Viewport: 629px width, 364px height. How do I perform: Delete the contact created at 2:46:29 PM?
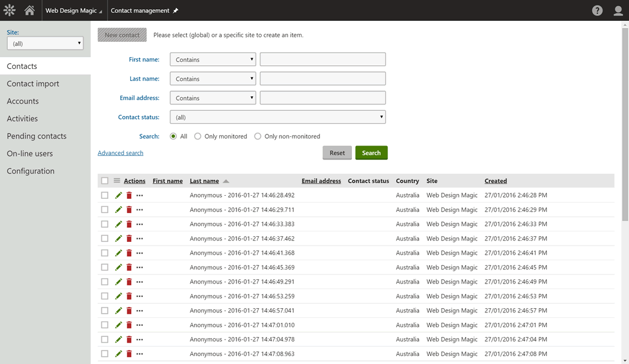pyautogui.click(x=129, y=210)
